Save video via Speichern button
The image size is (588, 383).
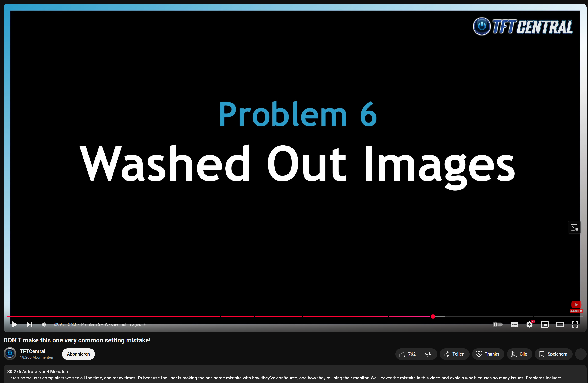(553, 354)
